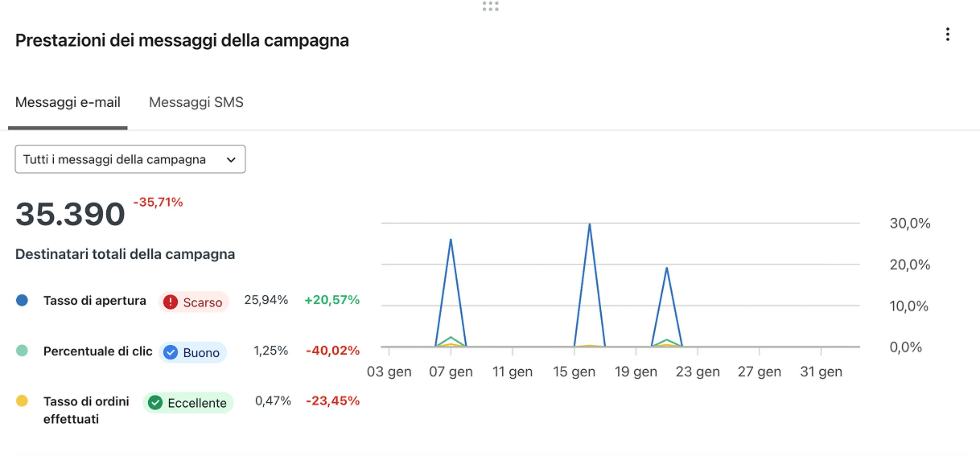
Task: Click the 35.390 total recipients value
Action: point(70,214)
